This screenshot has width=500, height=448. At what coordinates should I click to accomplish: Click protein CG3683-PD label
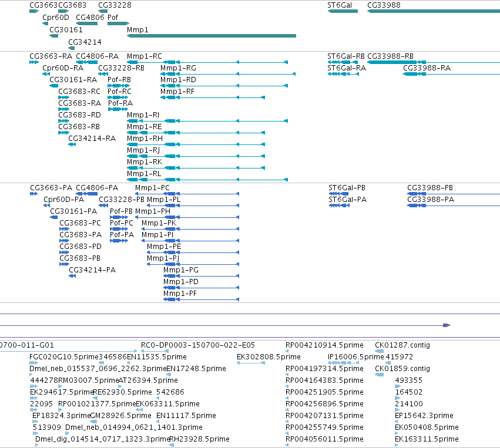point(80,247)
